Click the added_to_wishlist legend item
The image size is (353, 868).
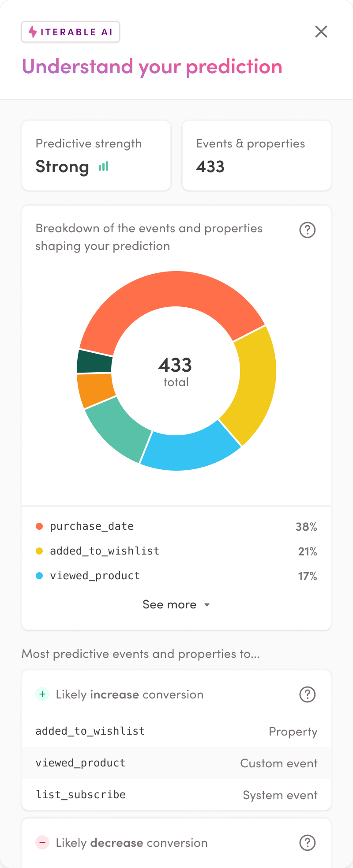105,551
